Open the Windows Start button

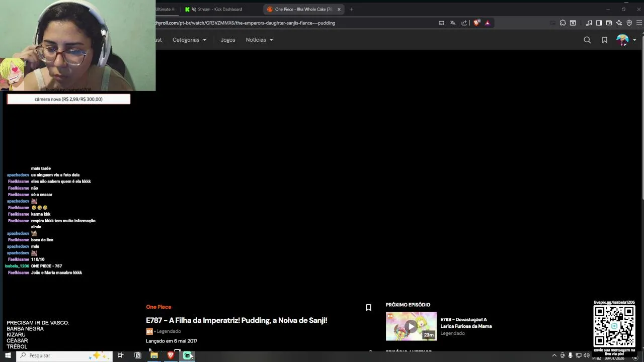8,355
